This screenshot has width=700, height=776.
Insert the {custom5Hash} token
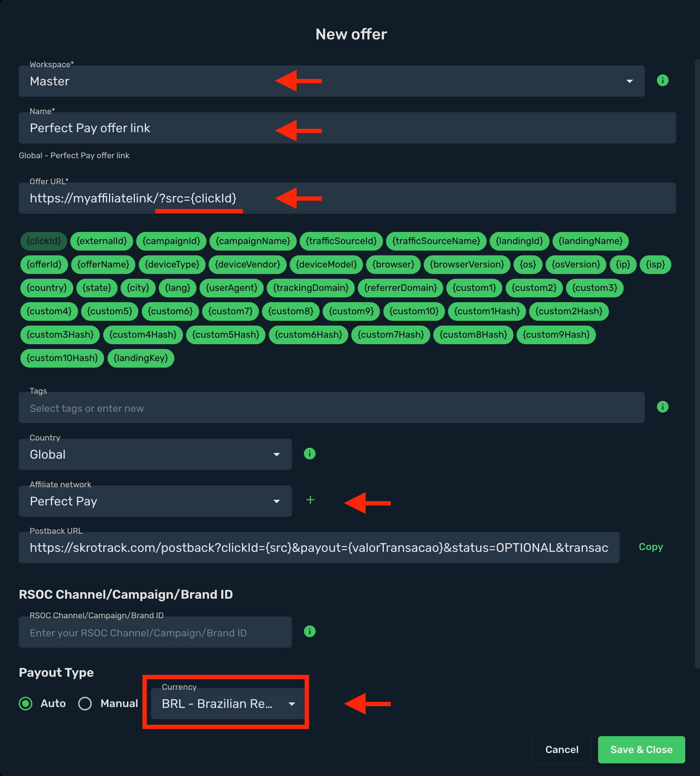pyautogui.click(x=226, y=335)
